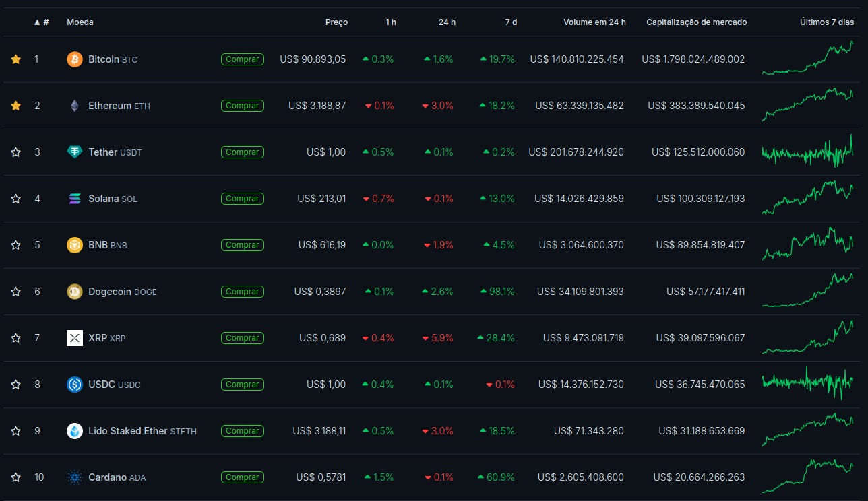
Task: Favorite BNB with its star
Action: [x=16, y=245]
